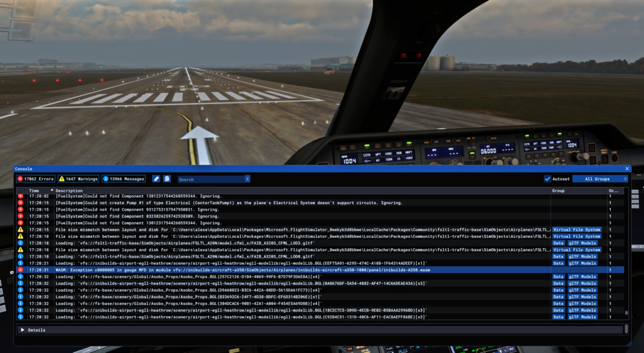The image size is (644, 353).
Task: Click glTF Models tag on CFML_LOD3.gltf row
Action: pyautogui.click(x=582, y=243)
